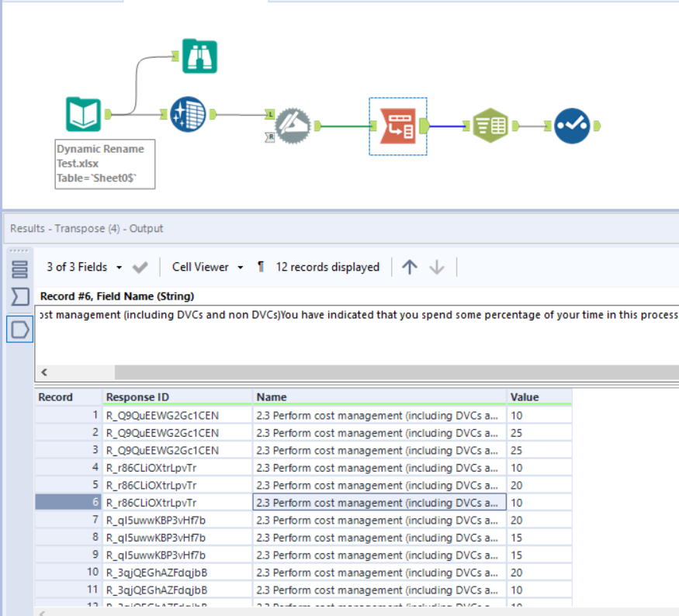This screenshot has height=616, width=679.
Task: Select the Transpose tool on the canvas
Action: pos(397,125)
